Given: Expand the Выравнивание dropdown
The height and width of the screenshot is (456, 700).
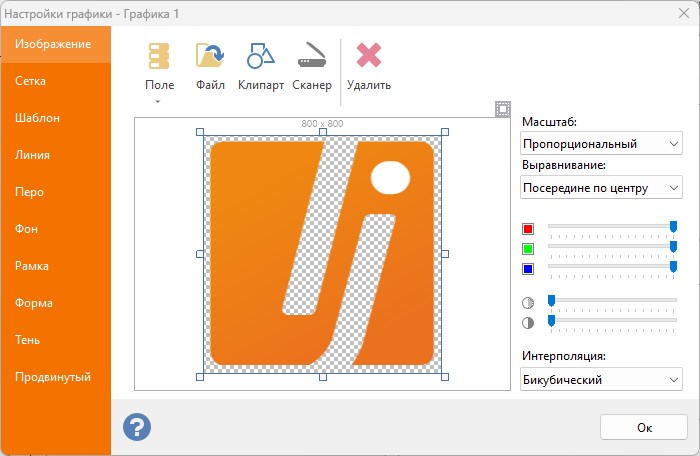Looking at the screenshot, I should [x=601, y=188].
